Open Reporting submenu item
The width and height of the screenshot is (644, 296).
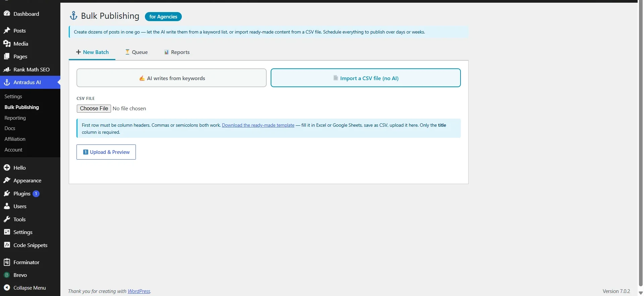click(15, 118)
